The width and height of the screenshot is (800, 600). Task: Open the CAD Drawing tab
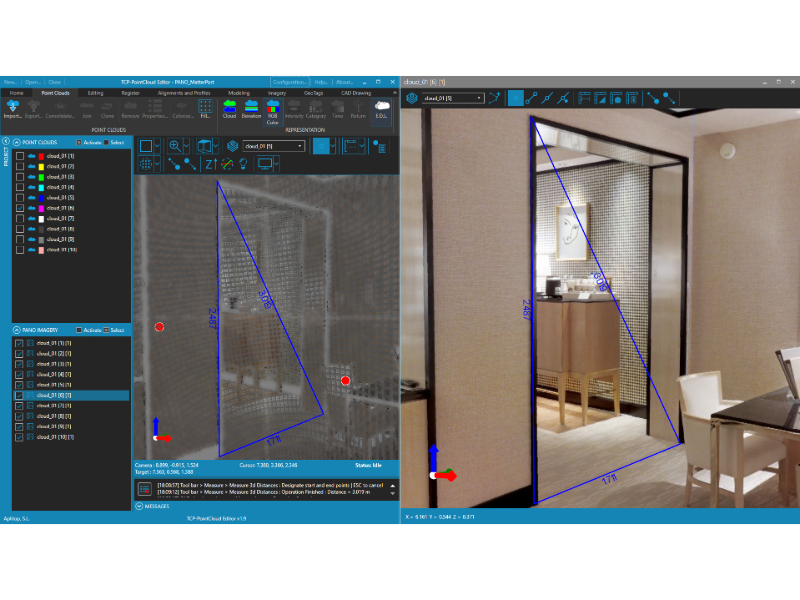pos(356,93)
